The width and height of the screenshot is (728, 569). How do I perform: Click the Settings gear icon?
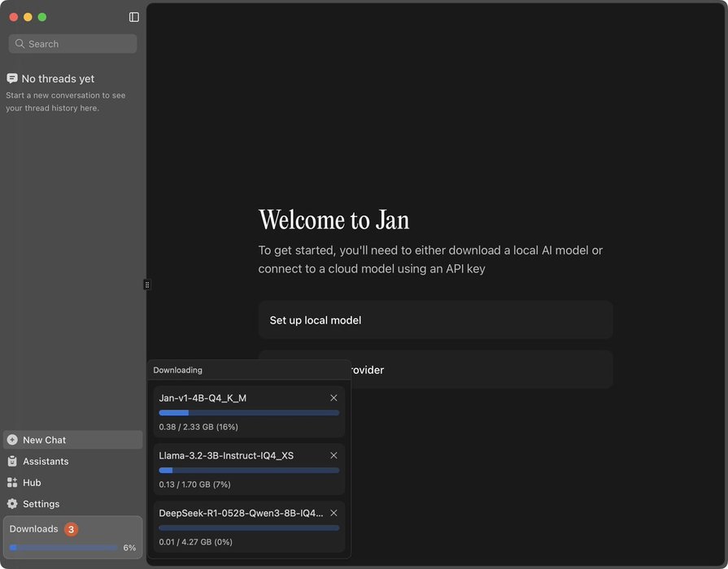(x=12, y=503)
